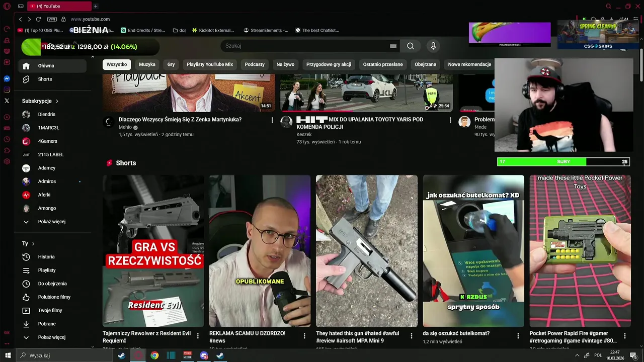Select Ostatnio przesłane filter chip
Image resolution: width=644 pixels, height=362 pixels.
(383, 64)
